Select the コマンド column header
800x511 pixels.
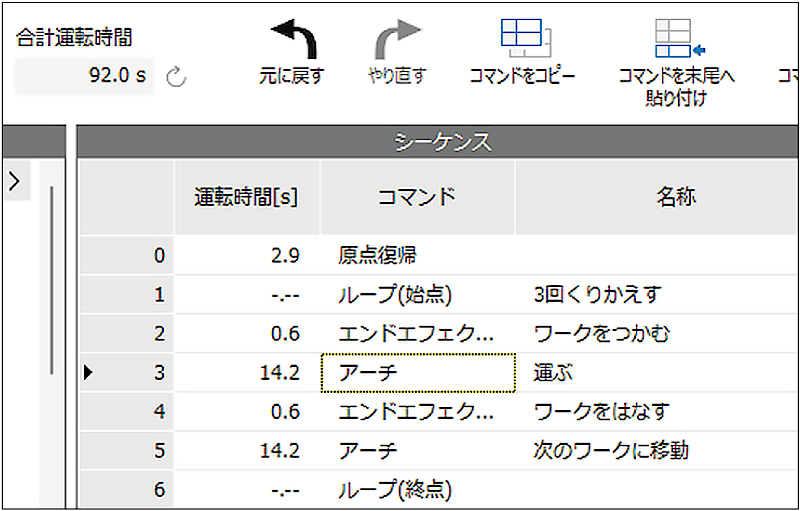point(416,197)
